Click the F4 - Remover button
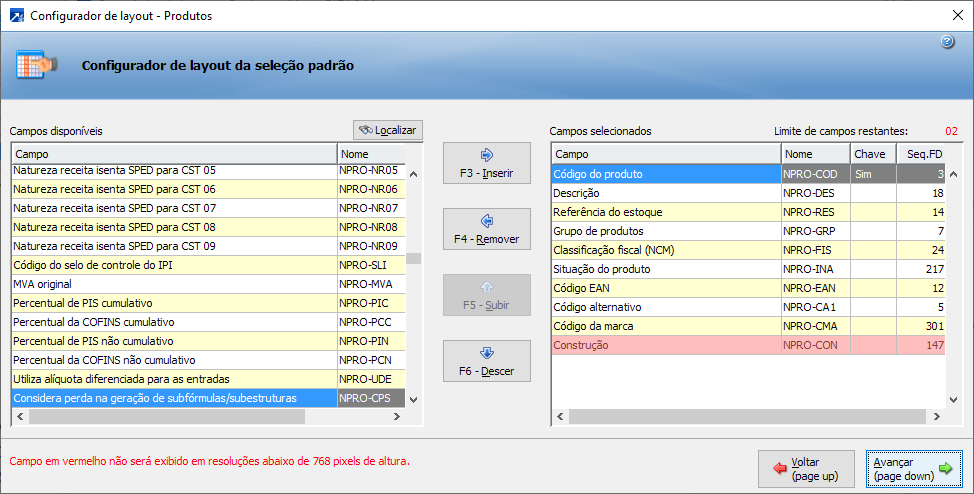This screenshot has height=494, width=974. point(487,229)
